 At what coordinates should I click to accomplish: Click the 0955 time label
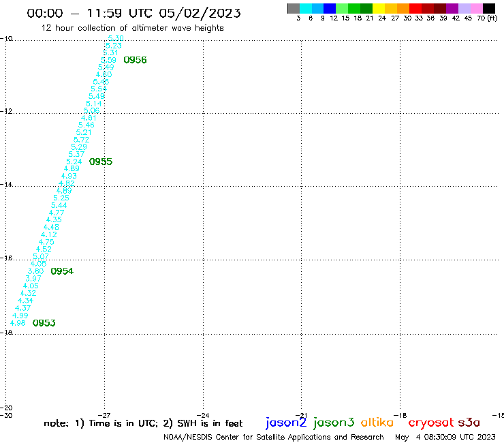coord(101,162)
